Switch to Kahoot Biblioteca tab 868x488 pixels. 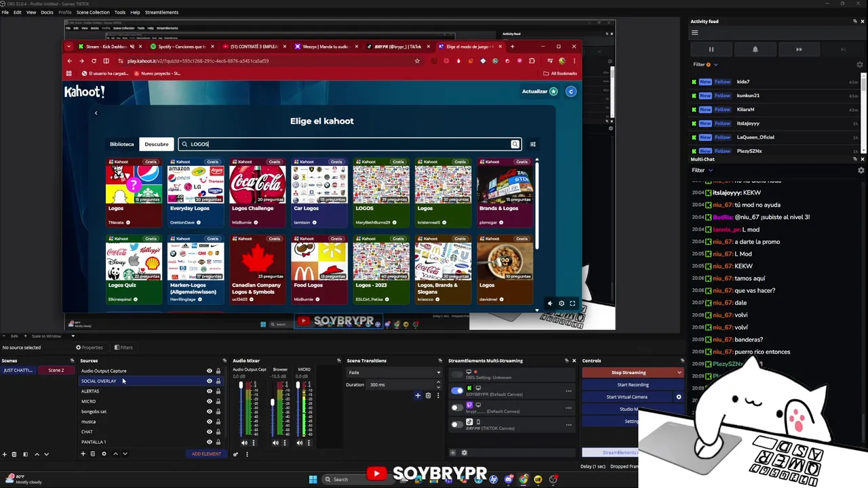(122, 144)
